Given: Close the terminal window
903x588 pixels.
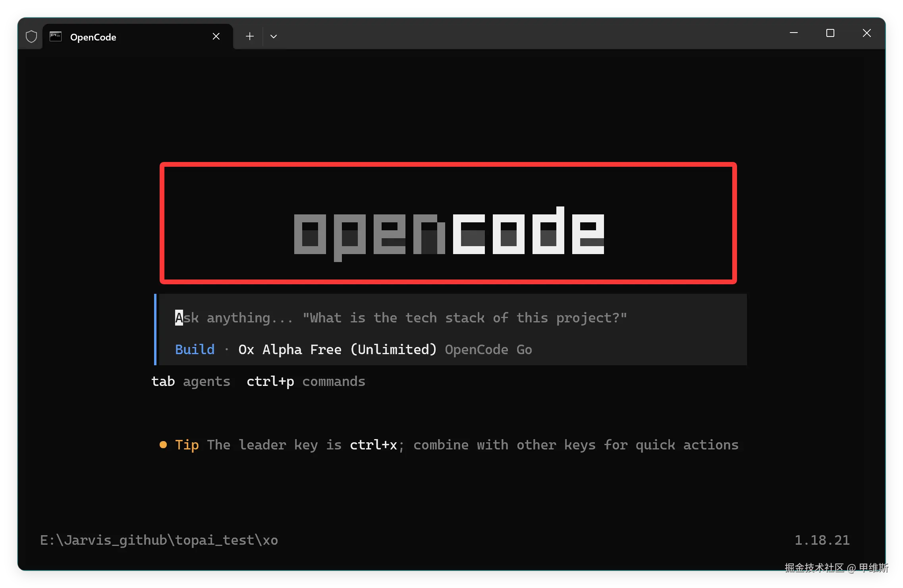Looking at the screenshot, I should 867,33.
